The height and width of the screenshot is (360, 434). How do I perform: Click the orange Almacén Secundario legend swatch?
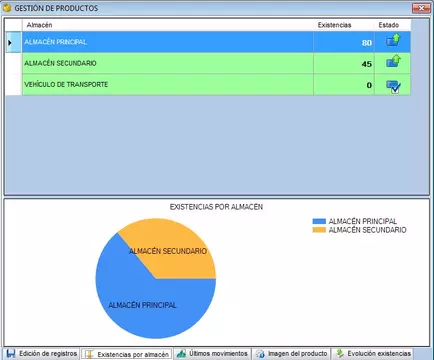click(x=319, y=230)
